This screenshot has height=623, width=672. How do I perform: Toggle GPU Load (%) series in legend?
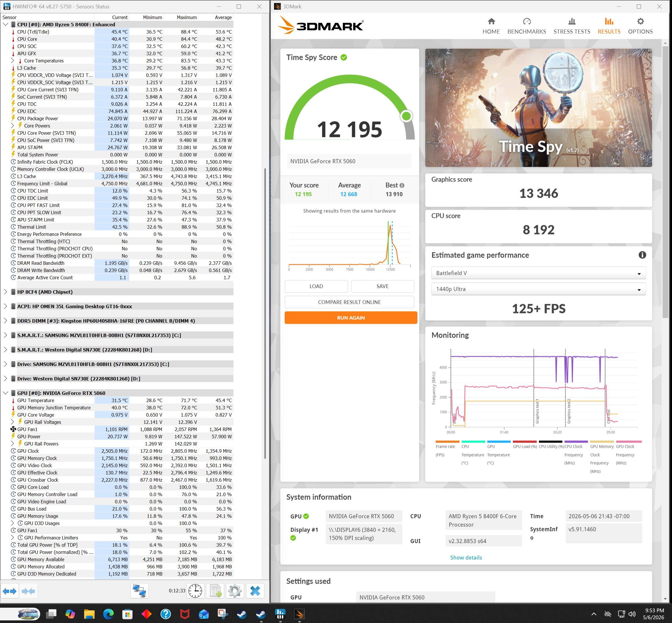click(524, 445)
